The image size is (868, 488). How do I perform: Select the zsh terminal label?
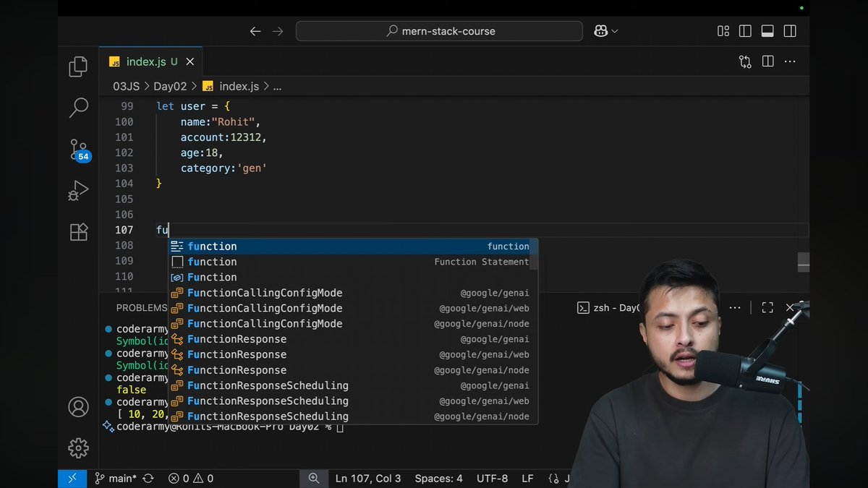pos(609,307)
